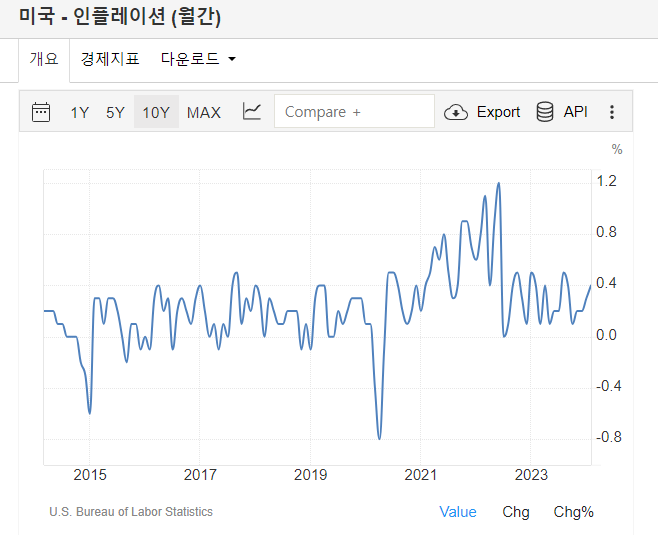Click the -0.8 y-axis value
The image size is (658, 535).
click(x=608, y=437)
